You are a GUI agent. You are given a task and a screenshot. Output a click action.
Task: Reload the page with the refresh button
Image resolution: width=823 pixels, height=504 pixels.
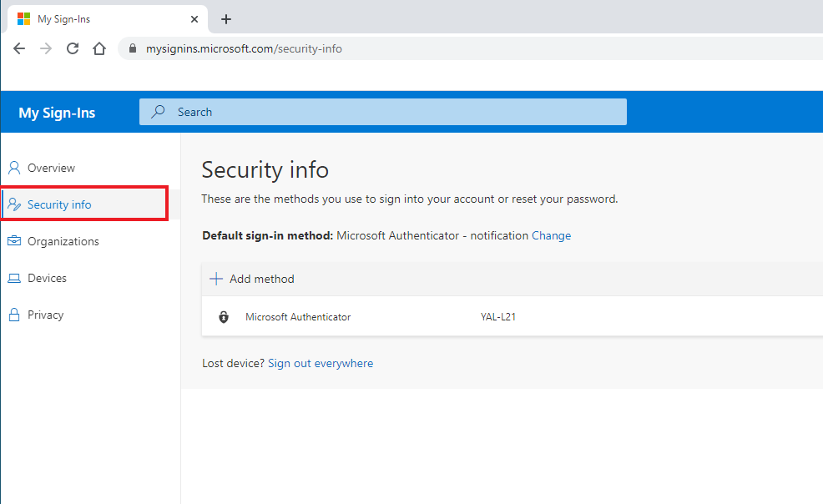[x=73, y=48]
